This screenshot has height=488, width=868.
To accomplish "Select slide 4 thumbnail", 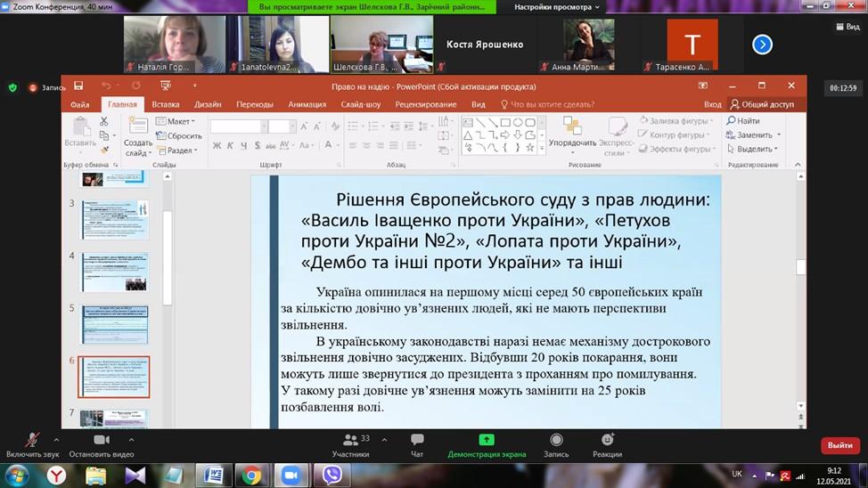I will [115, 272].
